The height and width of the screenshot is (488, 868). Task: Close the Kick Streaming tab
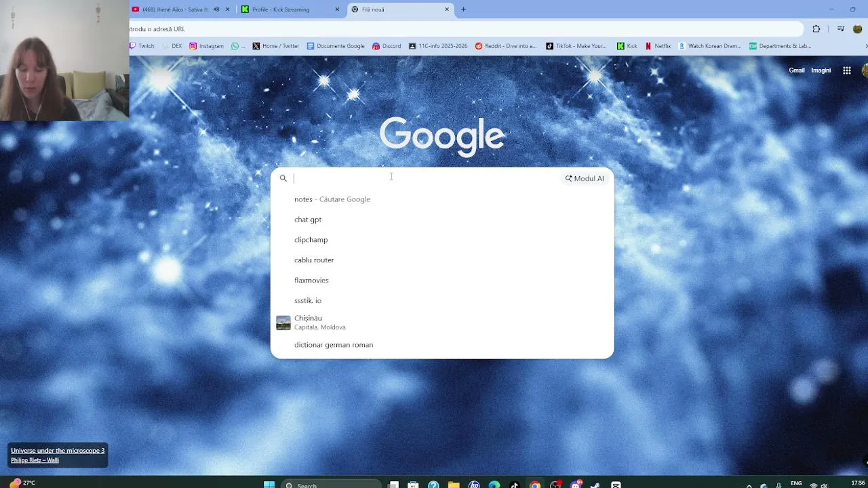pyautogui.click(x=337, y=9)
